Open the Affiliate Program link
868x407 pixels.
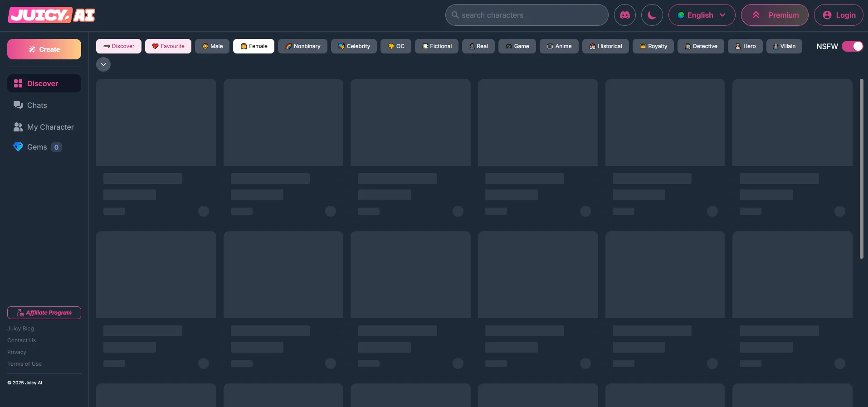pyautogui.click(x=44, y=313)
